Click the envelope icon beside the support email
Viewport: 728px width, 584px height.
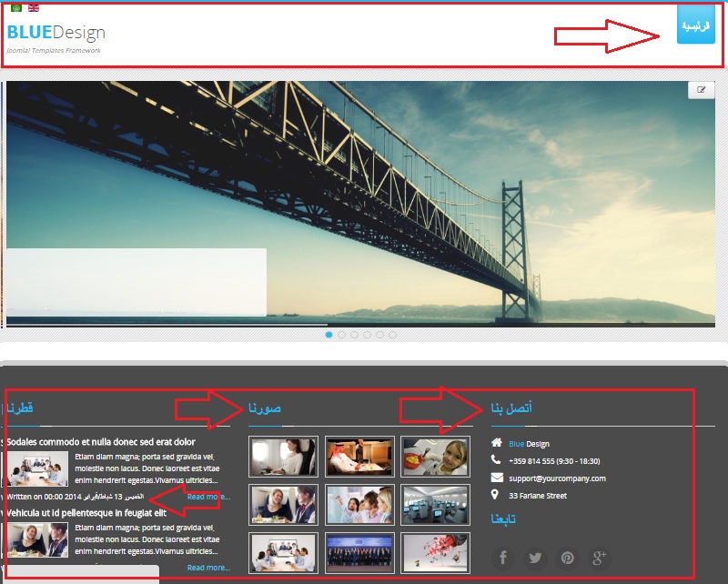click(x=496, y=478)
